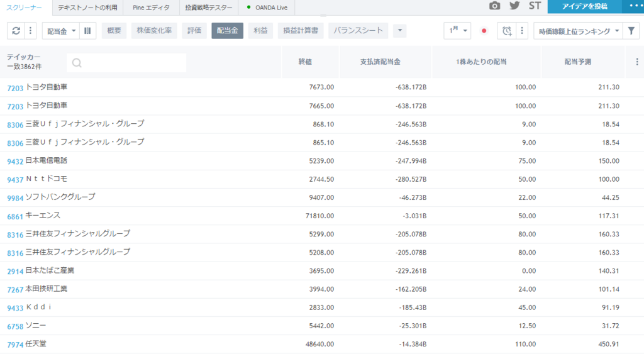Screen dimensions: 644x354
Task: Open refresh options three-dot menu
Action: click(30, 31)
